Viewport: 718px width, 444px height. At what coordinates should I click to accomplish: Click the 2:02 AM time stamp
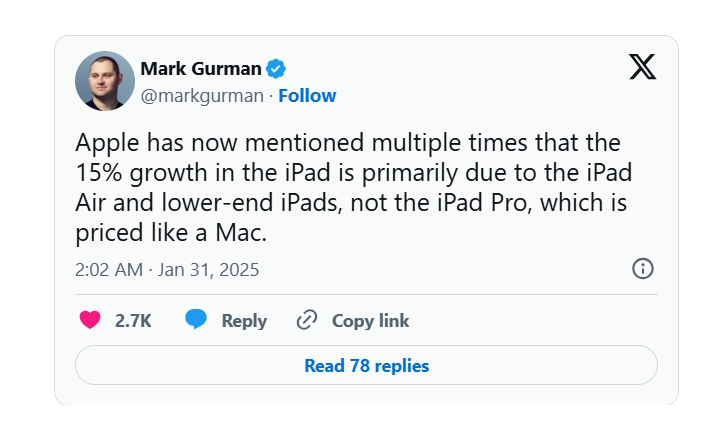click(109, 270)
